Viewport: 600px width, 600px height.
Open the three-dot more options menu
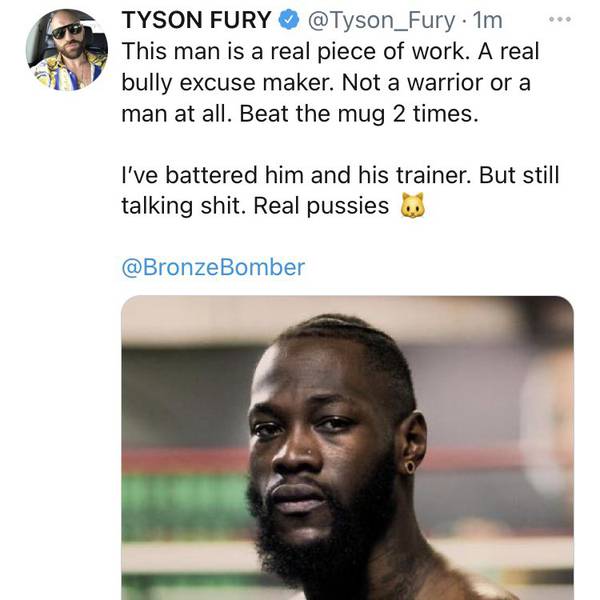point(566,20)
